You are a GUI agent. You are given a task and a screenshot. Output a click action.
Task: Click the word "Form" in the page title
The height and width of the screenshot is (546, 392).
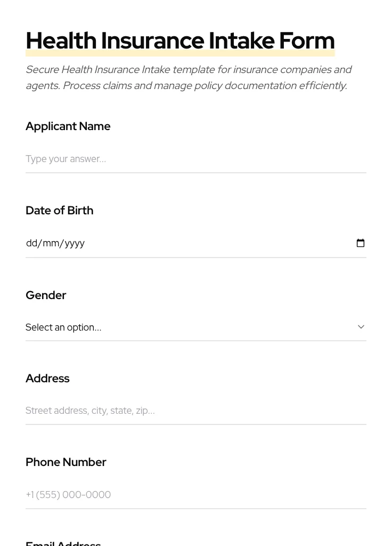[x=307, y=41]
